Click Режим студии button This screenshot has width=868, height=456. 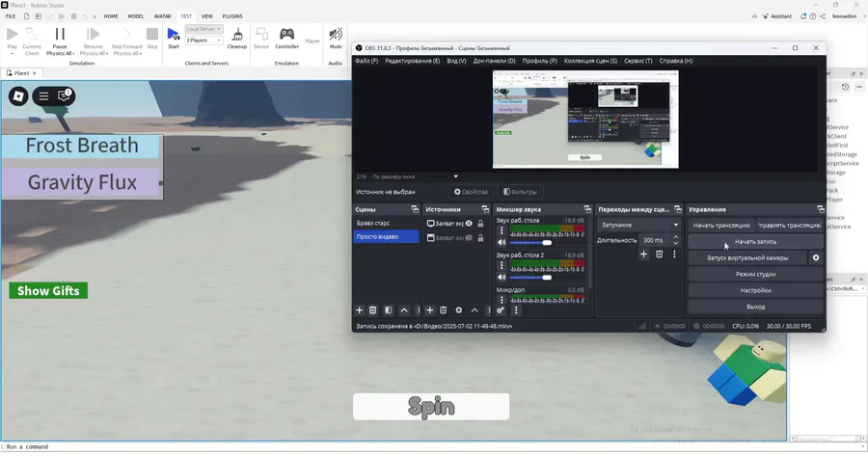coord(755,274)
